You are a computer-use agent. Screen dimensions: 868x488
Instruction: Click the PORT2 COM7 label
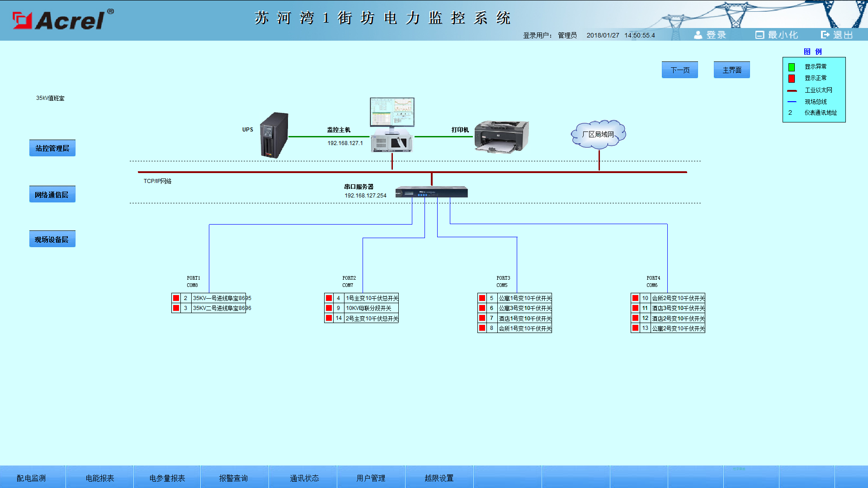pyautogui.click(x=349, y=282)
